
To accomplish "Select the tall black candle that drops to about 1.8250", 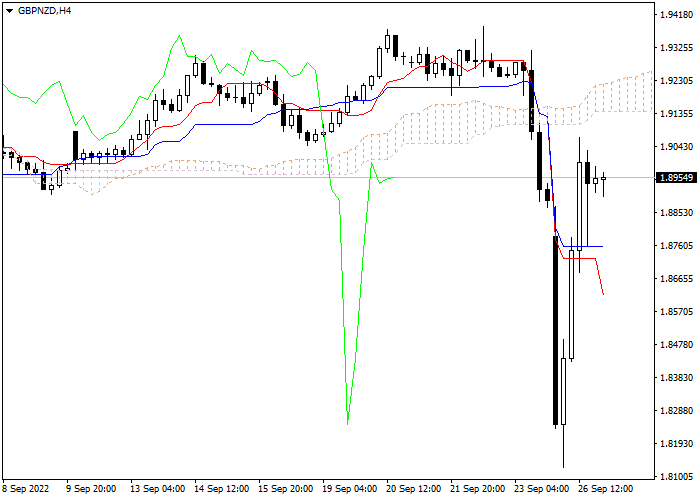I will (x=555, y=330).
